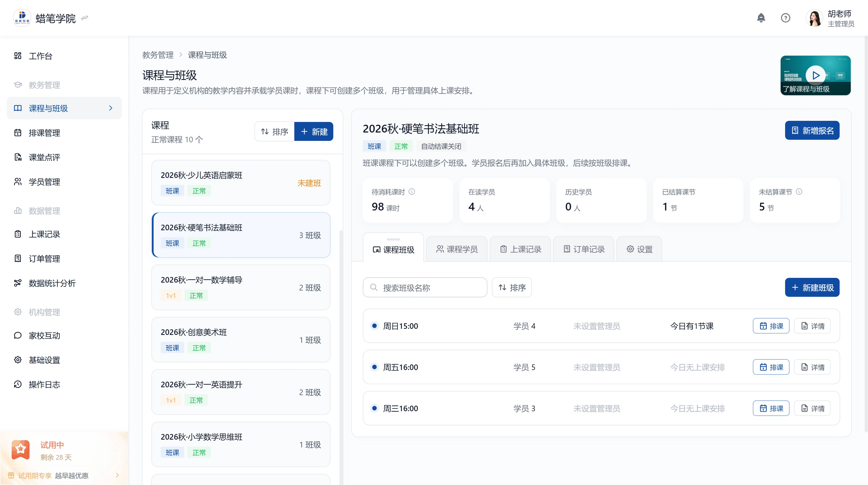Open 详情 for 周五16:00 class
The height and width of the screenshot is (485, 868).
click(812, 367)
